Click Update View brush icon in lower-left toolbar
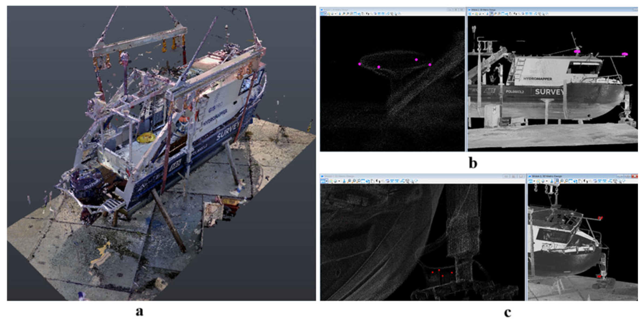This screenshot has height=323, width=644. (x=344, y=181)
